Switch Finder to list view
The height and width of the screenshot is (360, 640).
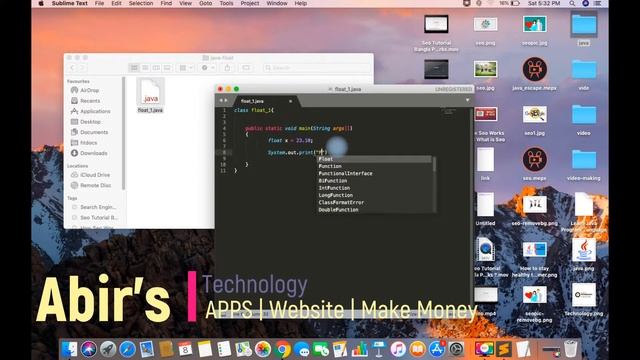[145, 68]
